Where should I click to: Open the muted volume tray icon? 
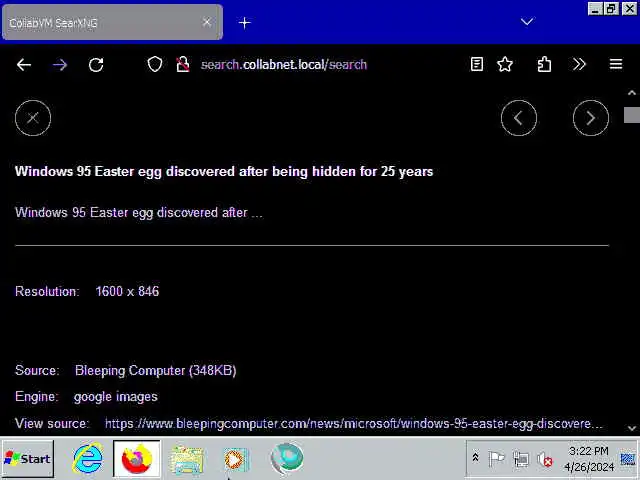[x=545, y=460]
